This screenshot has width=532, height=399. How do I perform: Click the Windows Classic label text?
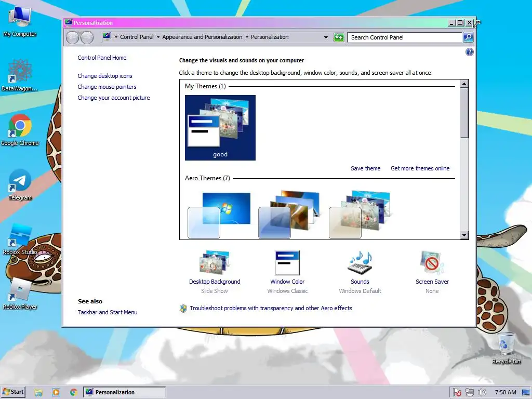(287, 291)
